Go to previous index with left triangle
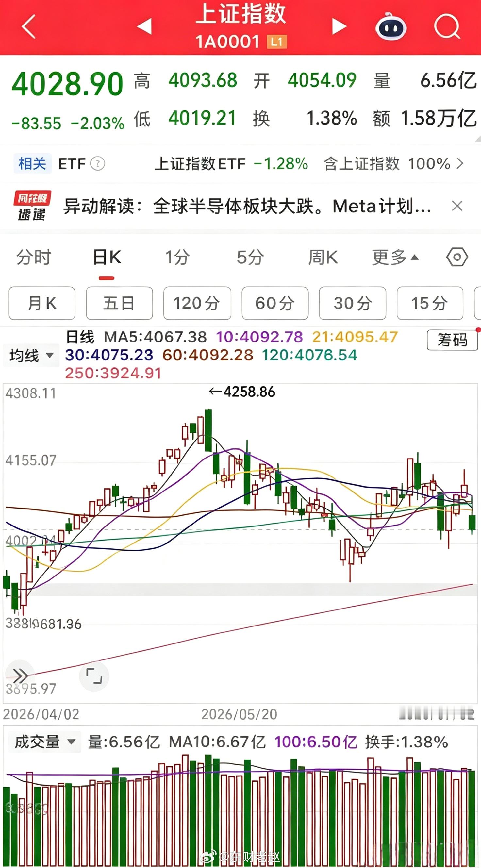This screenshot has width=481, height=868. 144,26
